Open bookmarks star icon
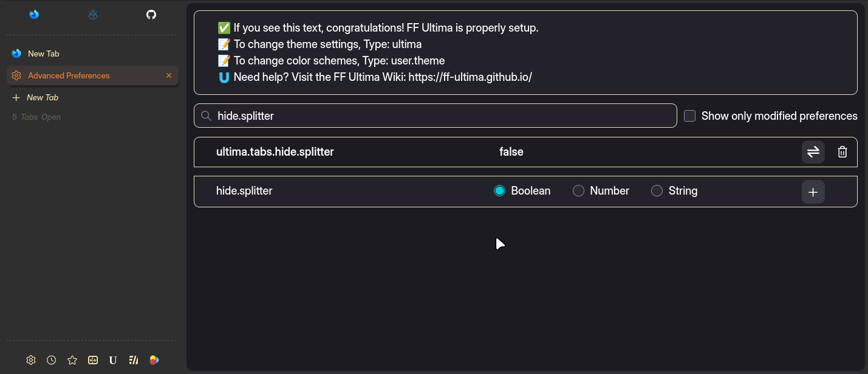 72,360
